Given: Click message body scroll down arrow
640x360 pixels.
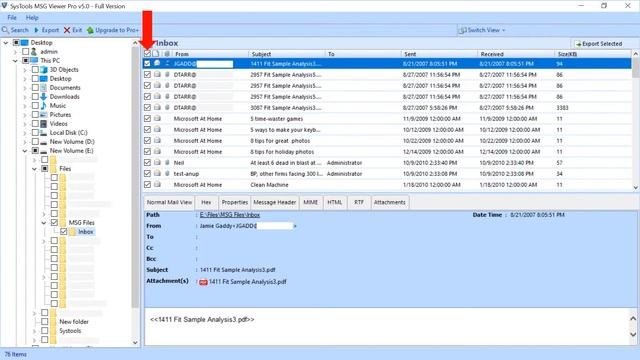Looking at the screenshot, I should click(633, 335).
